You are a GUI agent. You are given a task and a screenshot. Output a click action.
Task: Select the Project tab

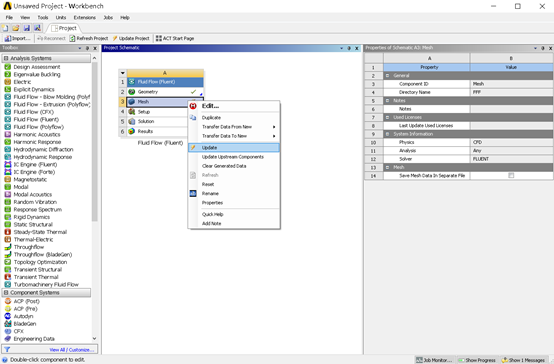click(64, 28)
